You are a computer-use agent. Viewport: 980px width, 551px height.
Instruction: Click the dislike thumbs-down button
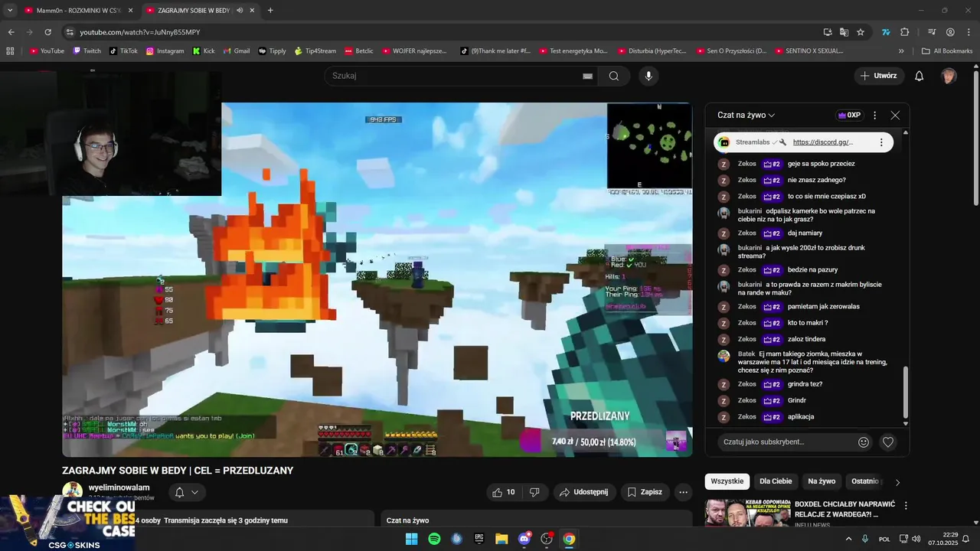click(534, 492)
